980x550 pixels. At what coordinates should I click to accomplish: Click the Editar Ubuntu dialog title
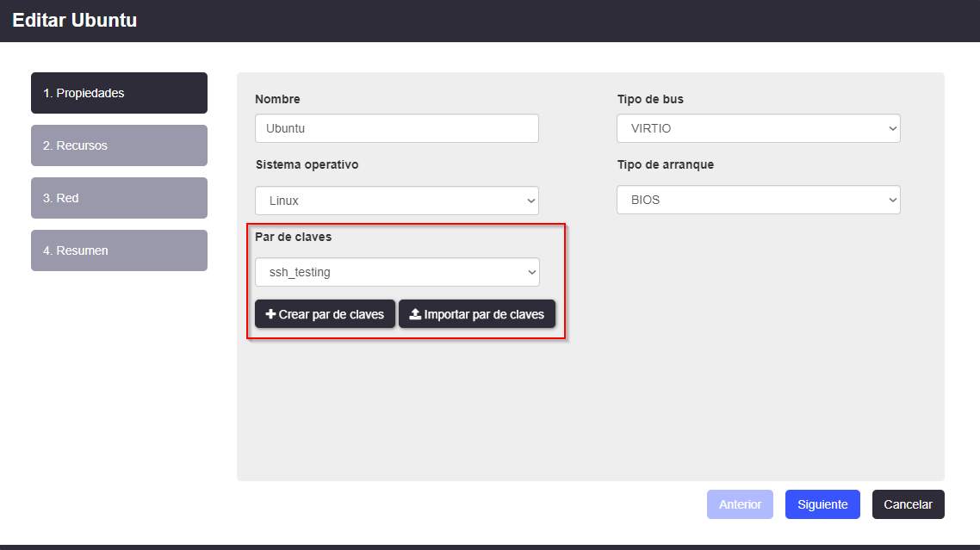click(75, 21)
